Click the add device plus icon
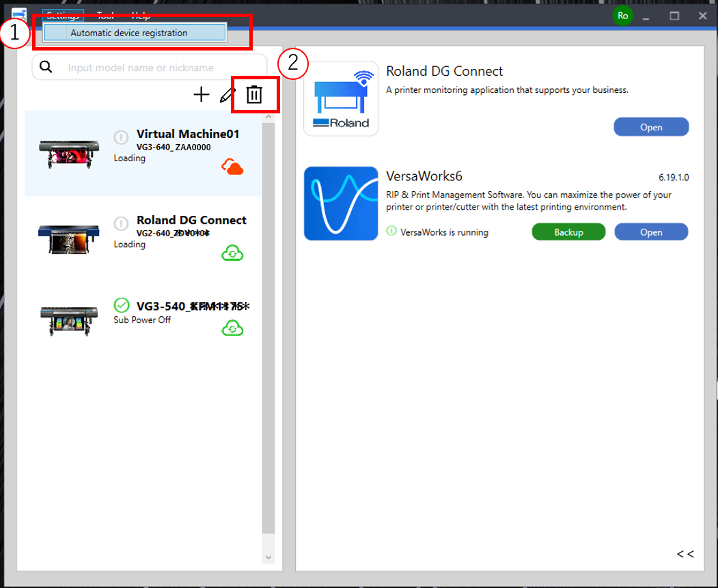 point(202,95)
